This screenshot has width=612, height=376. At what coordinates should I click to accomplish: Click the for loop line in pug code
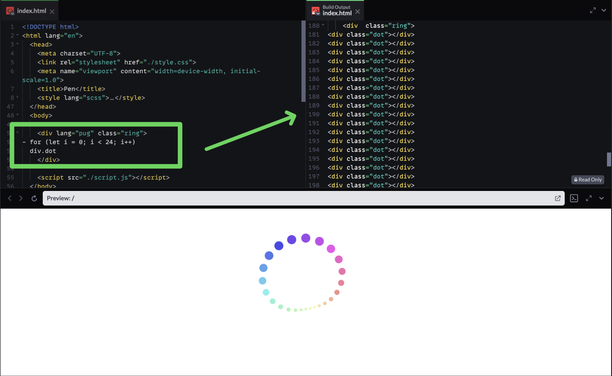click(79, 142)
